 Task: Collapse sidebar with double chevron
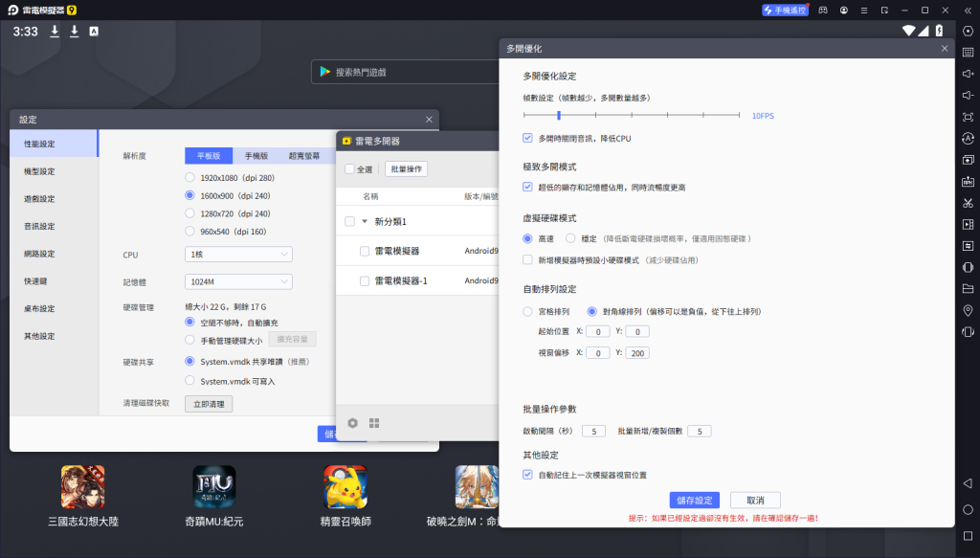[x=968, y=10]
